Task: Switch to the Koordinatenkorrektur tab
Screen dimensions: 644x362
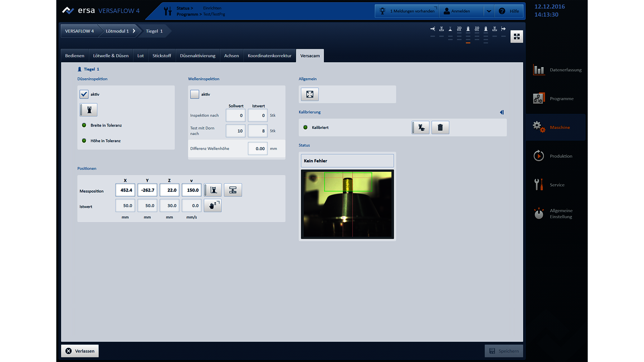Action: pos(269,56)
